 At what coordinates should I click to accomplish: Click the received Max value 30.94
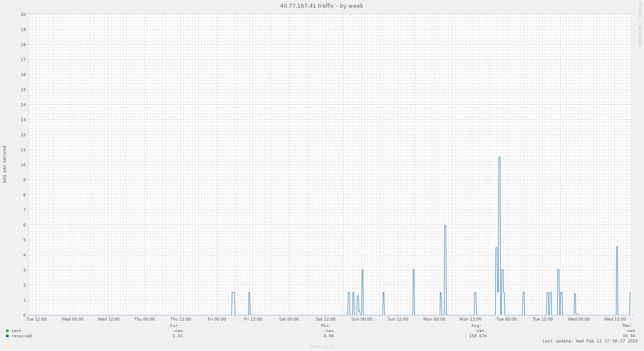(629, 336)
